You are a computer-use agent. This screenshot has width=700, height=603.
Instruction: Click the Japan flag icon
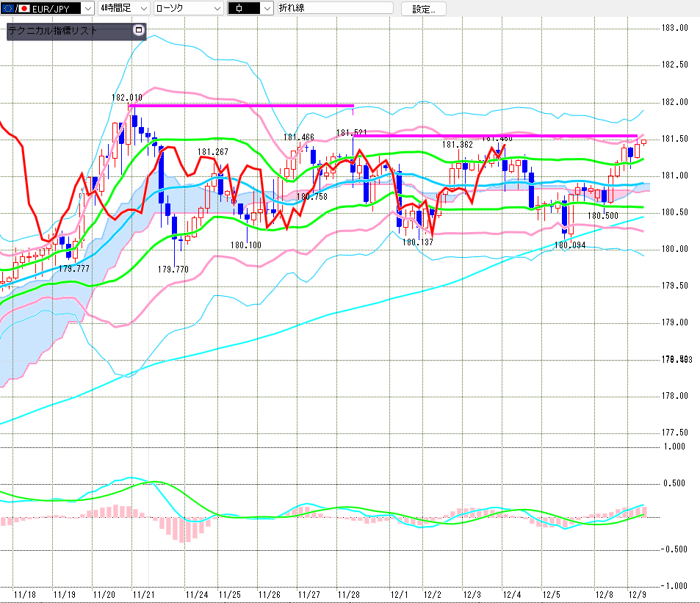click(23, 9)
